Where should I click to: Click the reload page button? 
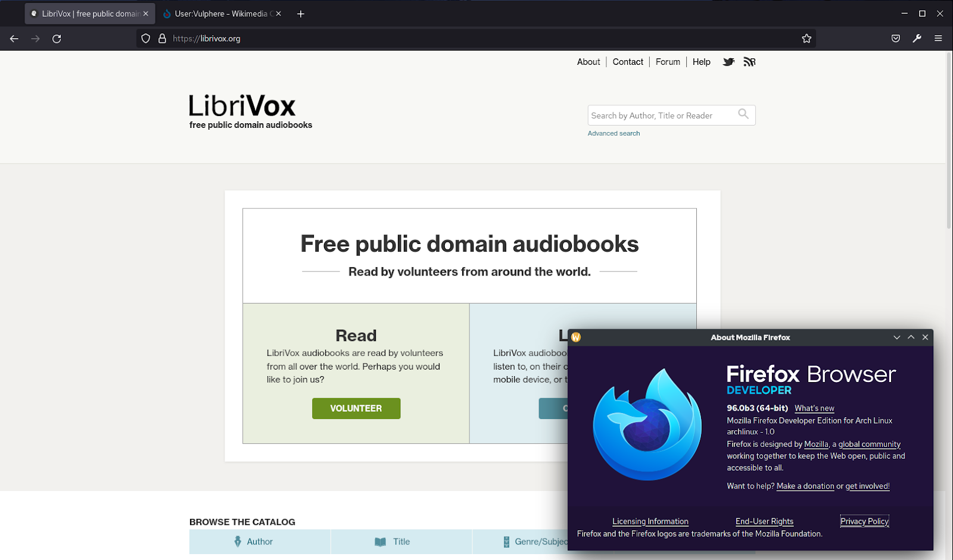coord(57,39)
